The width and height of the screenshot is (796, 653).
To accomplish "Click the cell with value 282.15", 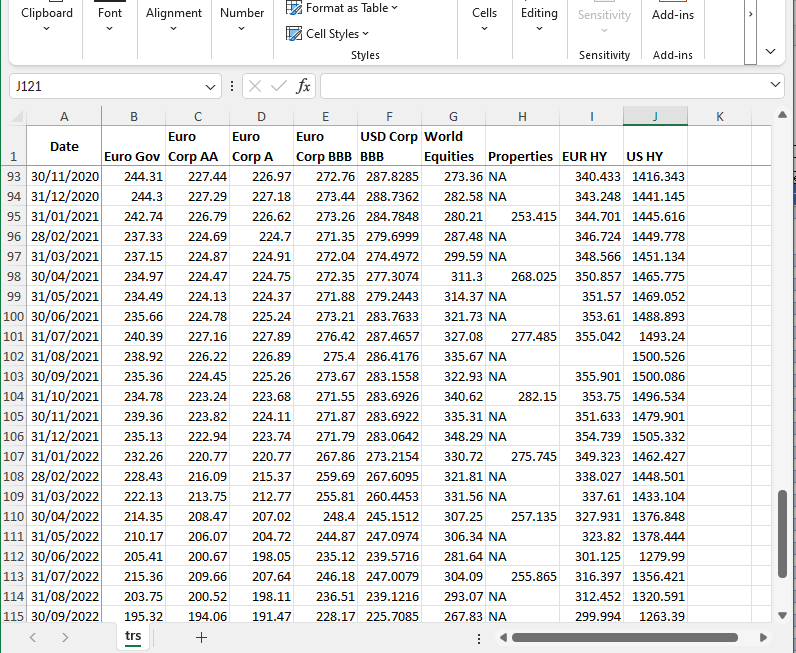I will point(522,397).
